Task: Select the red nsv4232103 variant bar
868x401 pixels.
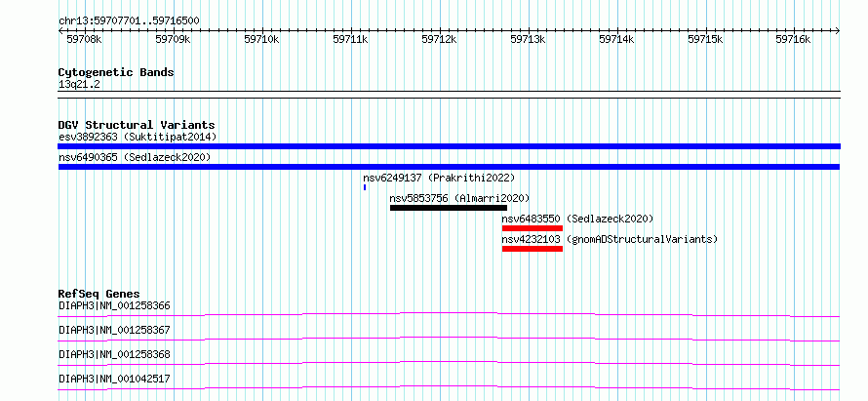Action: (x=533, y=249)
